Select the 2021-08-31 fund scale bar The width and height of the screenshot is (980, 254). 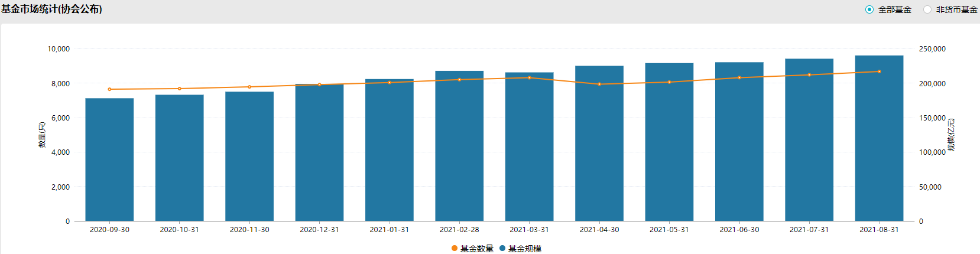click(x=879, y=139)
